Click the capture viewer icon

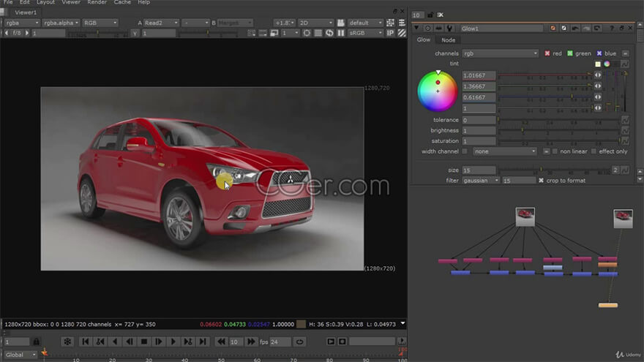pyautogui.click(x=342, y=342)
